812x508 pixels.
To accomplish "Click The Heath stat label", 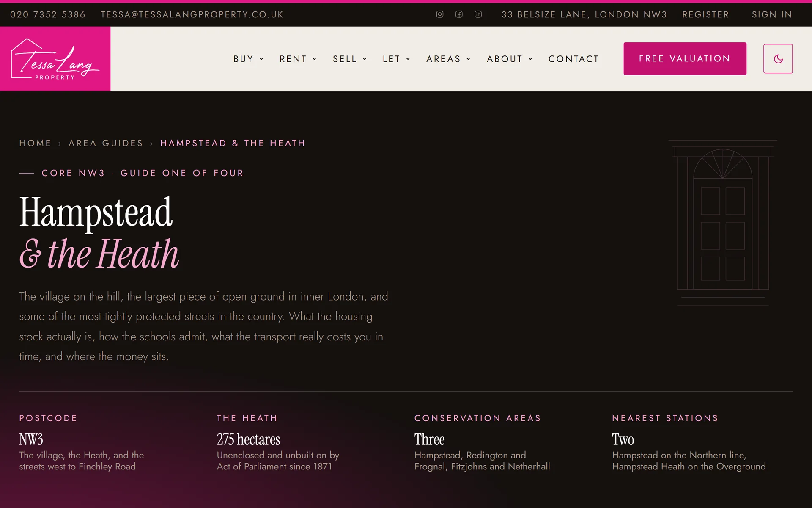I will coord(247,418).
